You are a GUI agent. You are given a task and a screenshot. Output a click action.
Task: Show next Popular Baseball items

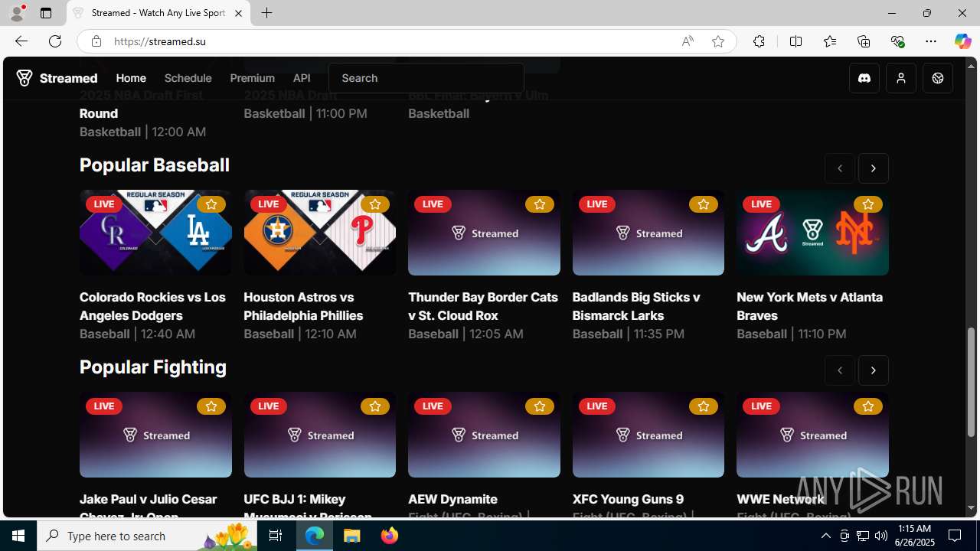coord(874,168)
